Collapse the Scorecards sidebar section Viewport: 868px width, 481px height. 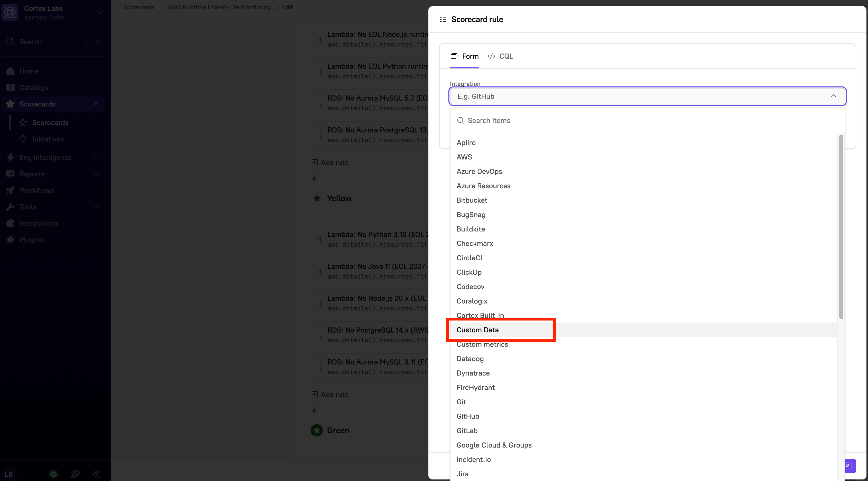97,104
